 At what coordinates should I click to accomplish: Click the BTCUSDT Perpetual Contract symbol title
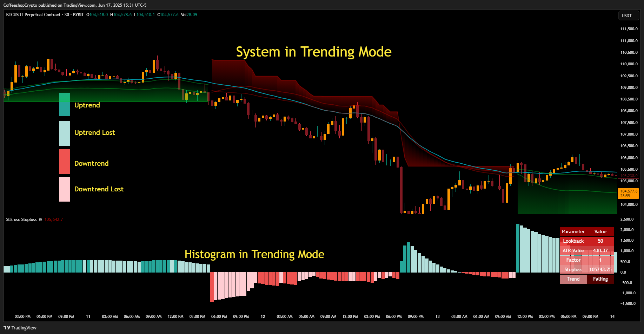point(33,15)
